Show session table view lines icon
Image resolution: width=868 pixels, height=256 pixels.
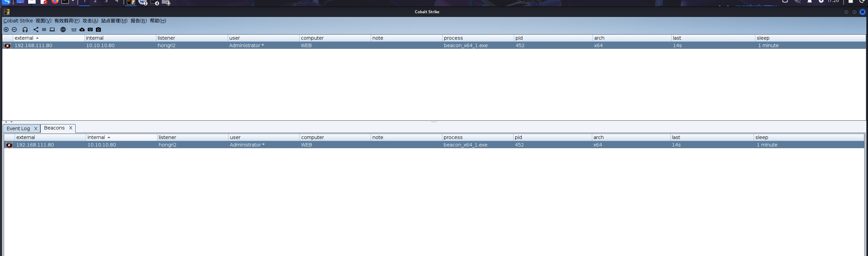pos(44,29)
